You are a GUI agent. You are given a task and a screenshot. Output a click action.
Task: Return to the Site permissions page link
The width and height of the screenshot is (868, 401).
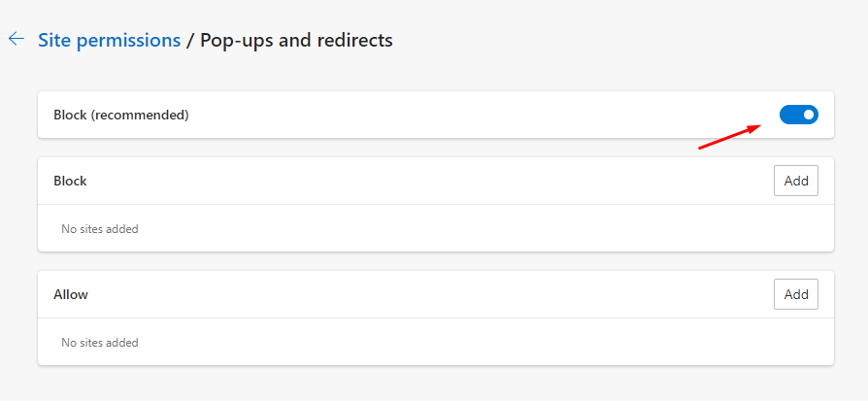(109, 40)
